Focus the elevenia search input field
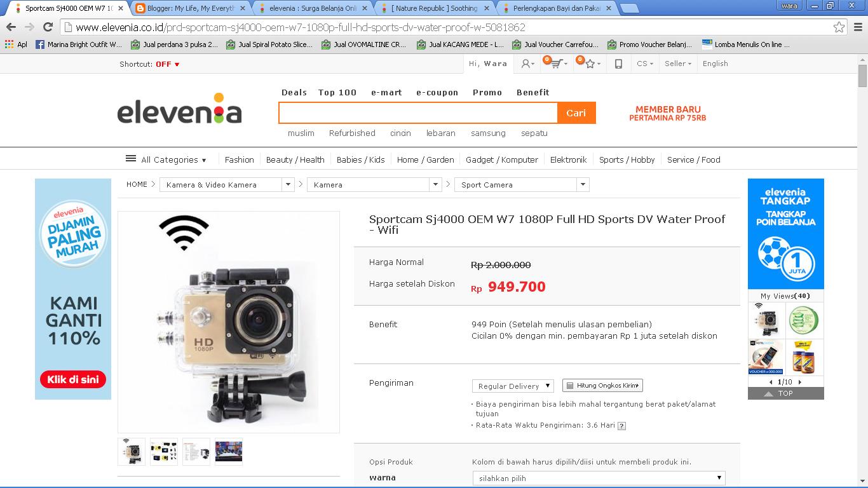Screen dimensions: 868x488 point(418,112)
